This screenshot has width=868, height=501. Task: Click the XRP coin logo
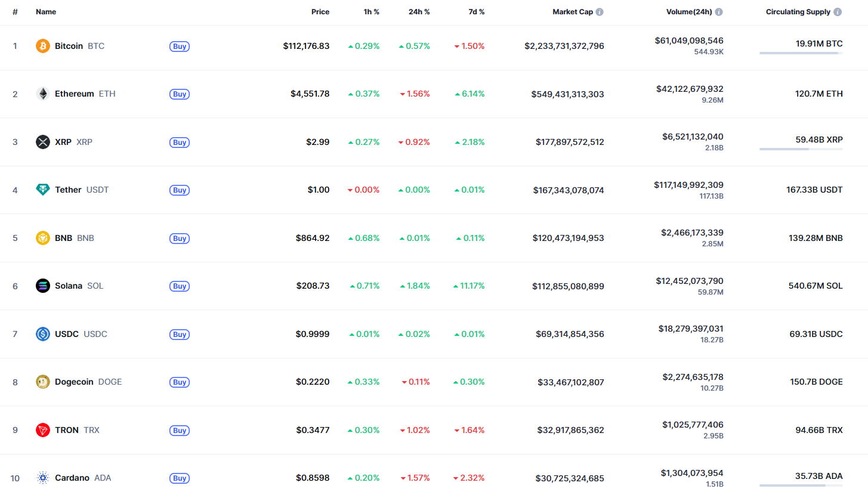[x=43, y=142]
